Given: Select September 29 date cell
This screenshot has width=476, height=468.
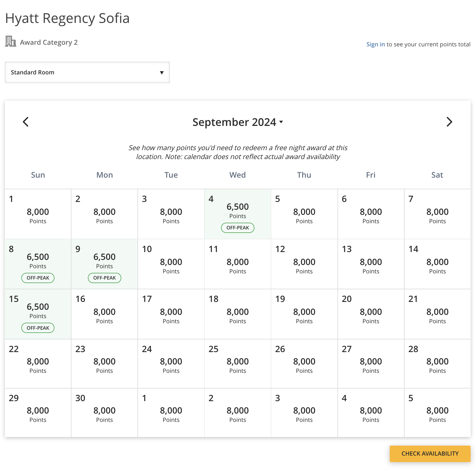Looking at the screenshot, I should coord(38,413).
